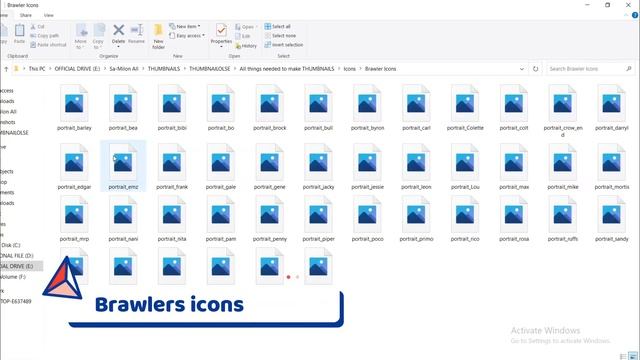Select the portrait_rosa file
The height and width of the screenshot is (360, 640).
point(514,219)
